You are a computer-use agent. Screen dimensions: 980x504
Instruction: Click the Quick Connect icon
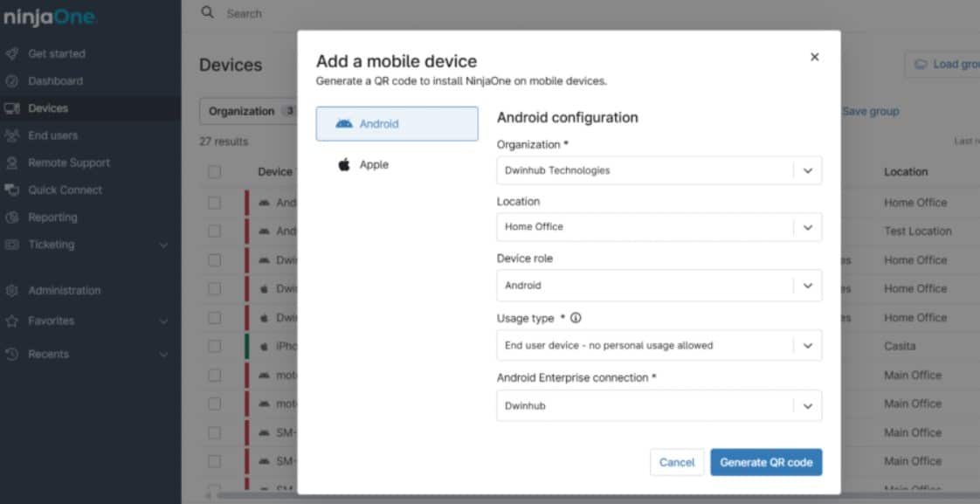pyautogui.click(x=12, y=190)
